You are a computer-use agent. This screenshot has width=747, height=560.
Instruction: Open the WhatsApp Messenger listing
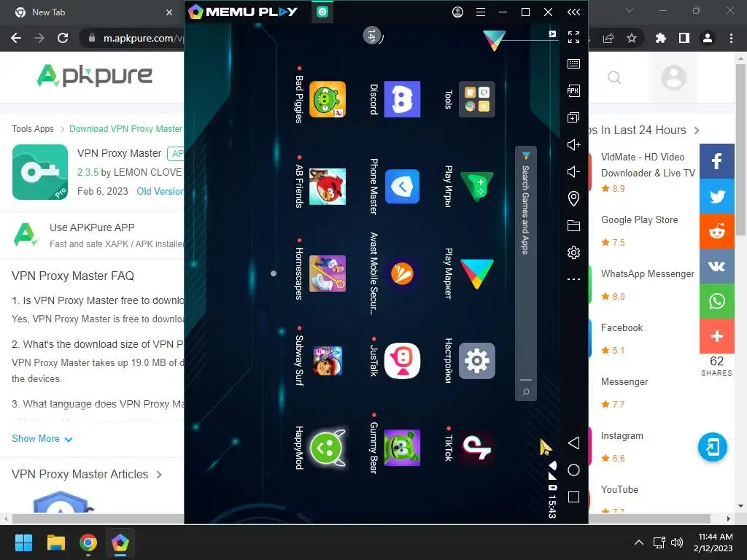(648, 274)
